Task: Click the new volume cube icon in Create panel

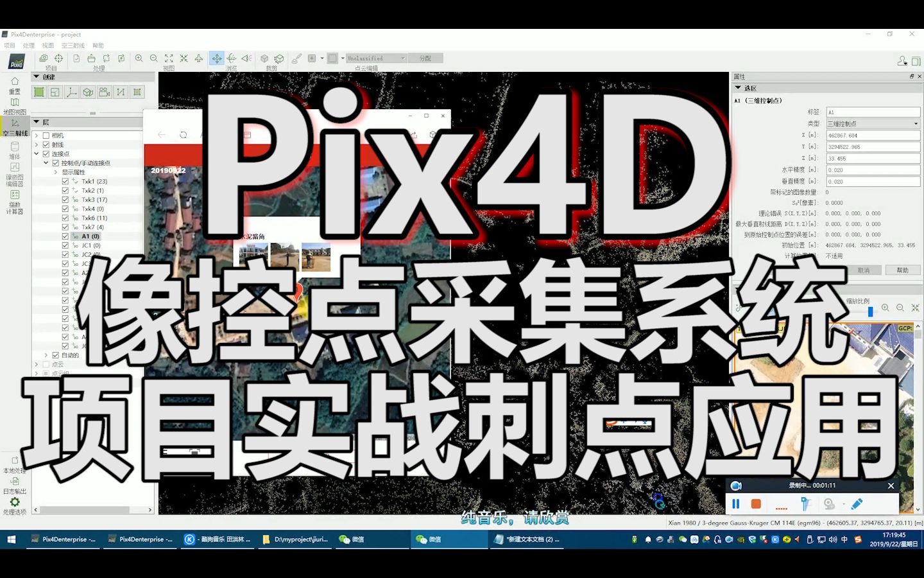Action: tap(88, 92)
